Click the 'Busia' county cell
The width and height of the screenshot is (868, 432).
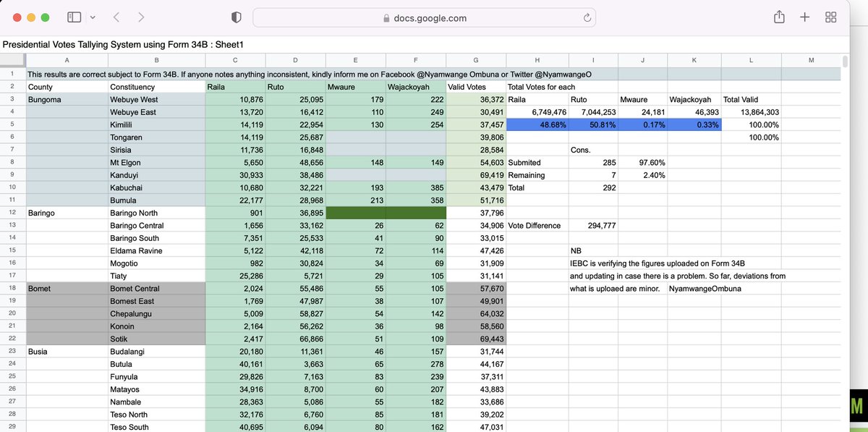67,351
